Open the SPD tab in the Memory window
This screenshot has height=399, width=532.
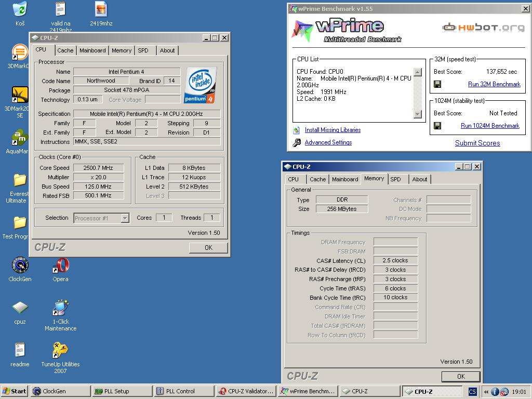[x=395, y=179]
